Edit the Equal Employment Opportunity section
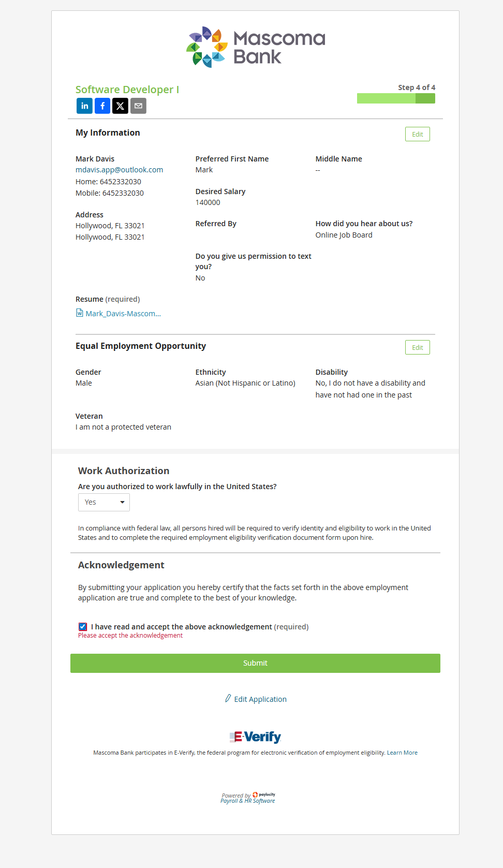 tap(417, 348)
